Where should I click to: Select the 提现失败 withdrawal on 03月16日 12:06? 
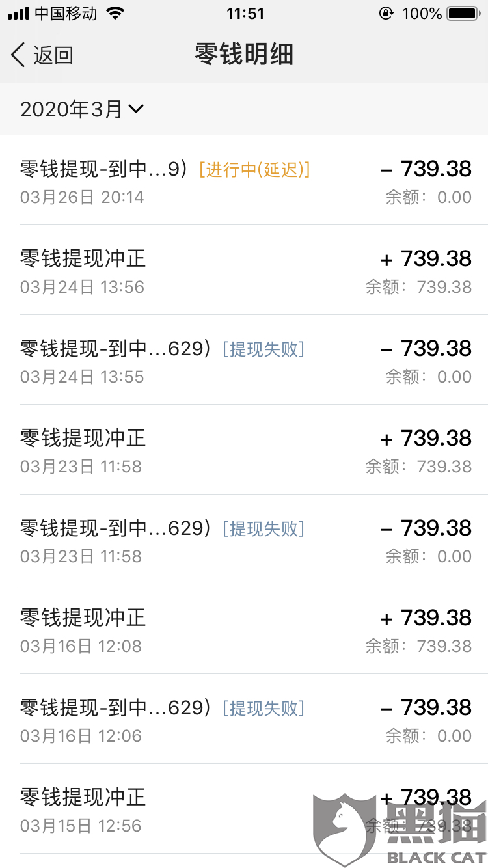(x=244, y=719)
